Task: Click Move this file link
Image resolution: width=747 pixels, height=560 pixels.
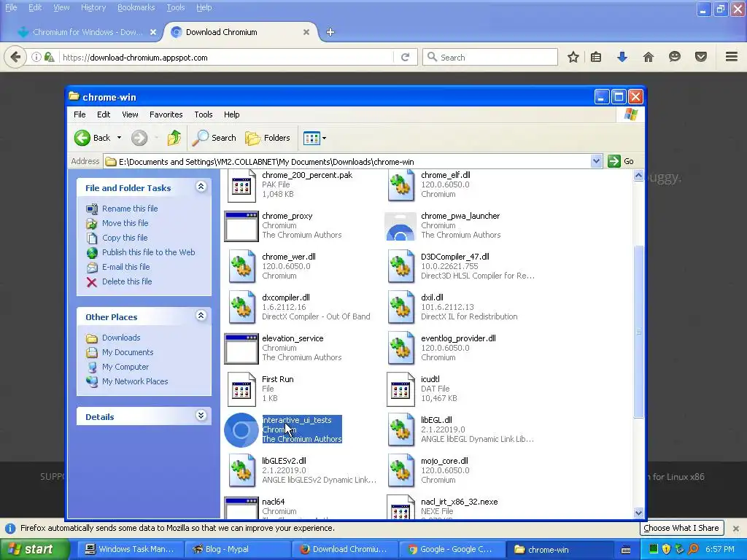Action: [125, 223]
